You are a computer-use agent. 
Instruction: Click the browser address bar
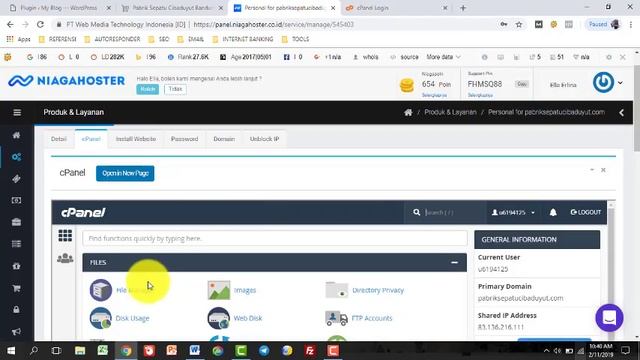(273, 24)
